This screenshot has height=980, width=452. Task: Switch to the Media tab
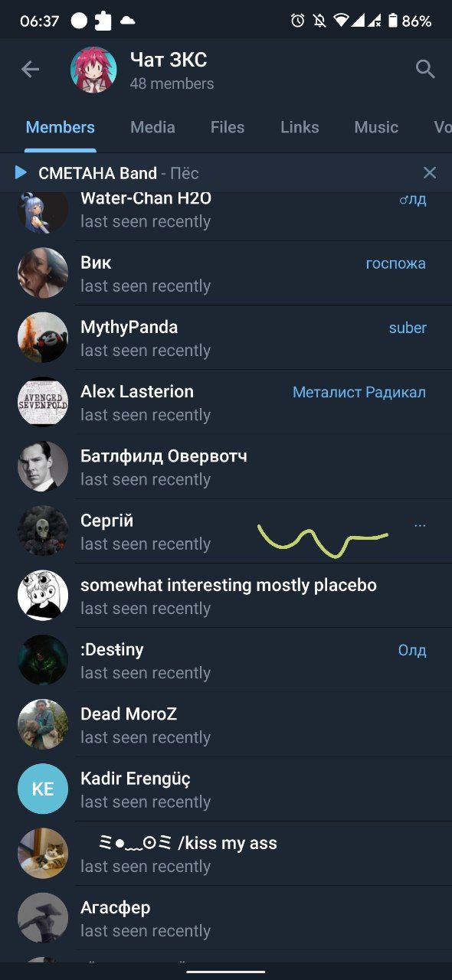pos(152,127)
